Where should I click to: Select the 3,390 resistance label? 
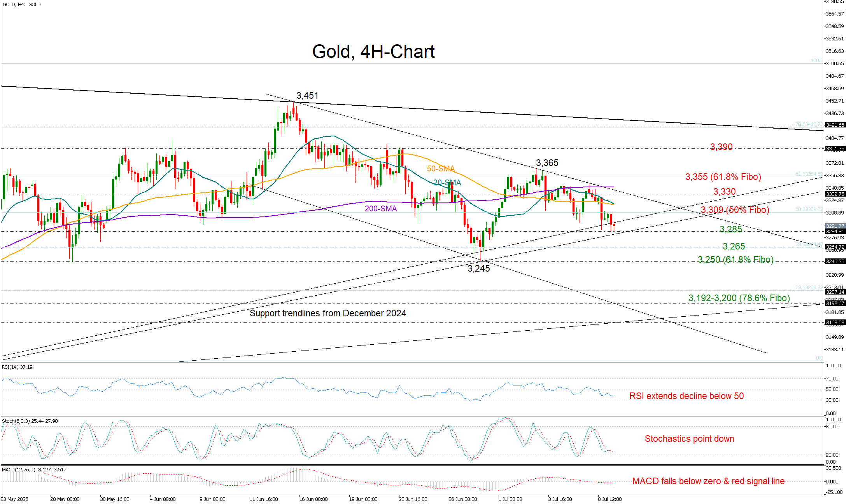tap(721, 147)
